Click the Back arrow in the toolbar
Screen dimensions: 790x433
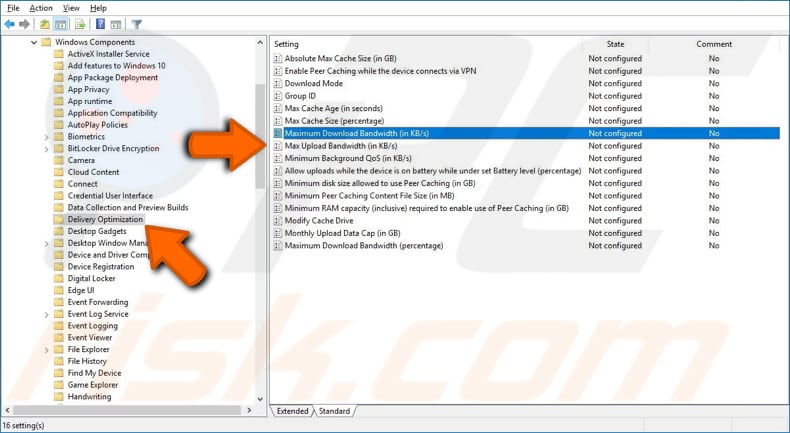pyautogui.click(x=9, y=24)
